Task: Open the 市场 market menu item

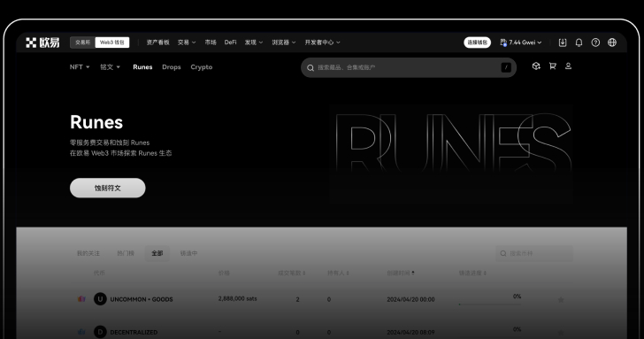Action: pyautogui.click(x=211, y=42)
